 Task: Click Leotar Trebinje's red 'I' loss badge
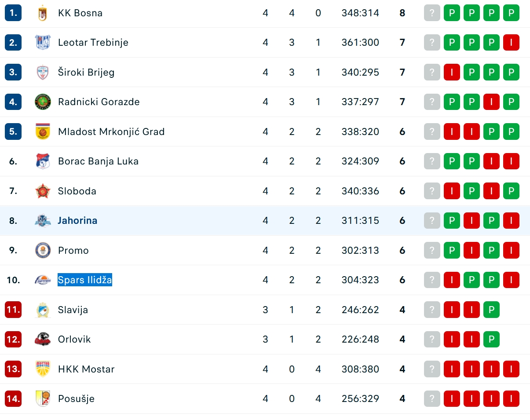pos(511,42)
